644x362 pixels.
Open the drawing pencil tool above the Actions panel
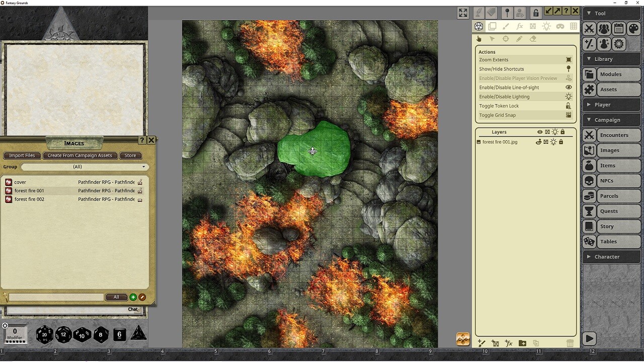click(x=519, y=39)
